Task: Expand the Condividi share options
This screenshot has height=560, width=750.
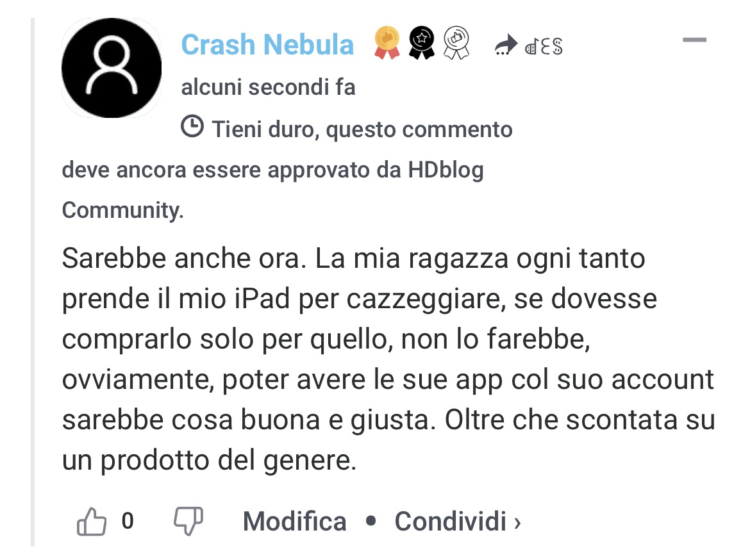Action: (457, 522)
